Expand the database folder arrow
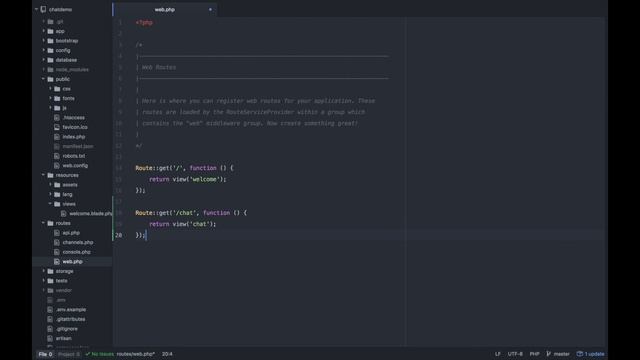The height and width of the screenshot is (360, 640). point(44,60)
